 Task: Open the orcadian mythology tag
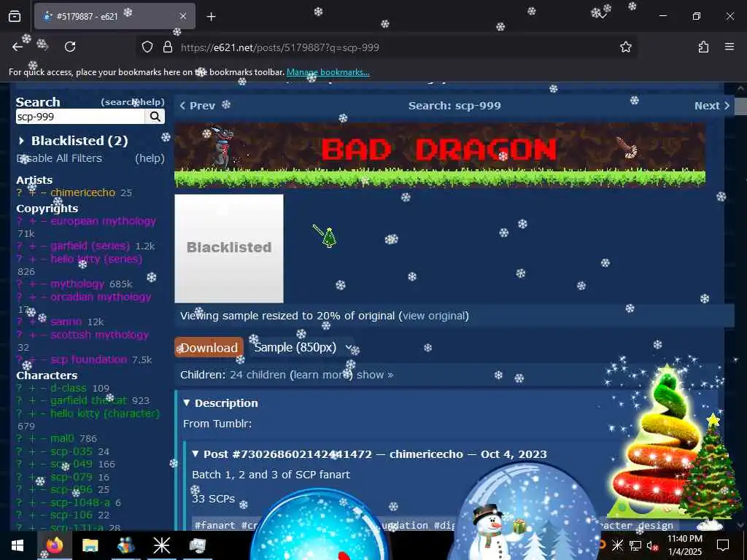101,297
